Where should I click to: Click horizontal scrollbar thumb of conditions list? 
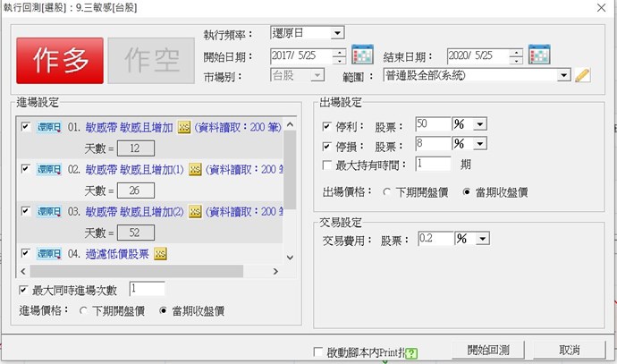137,271
